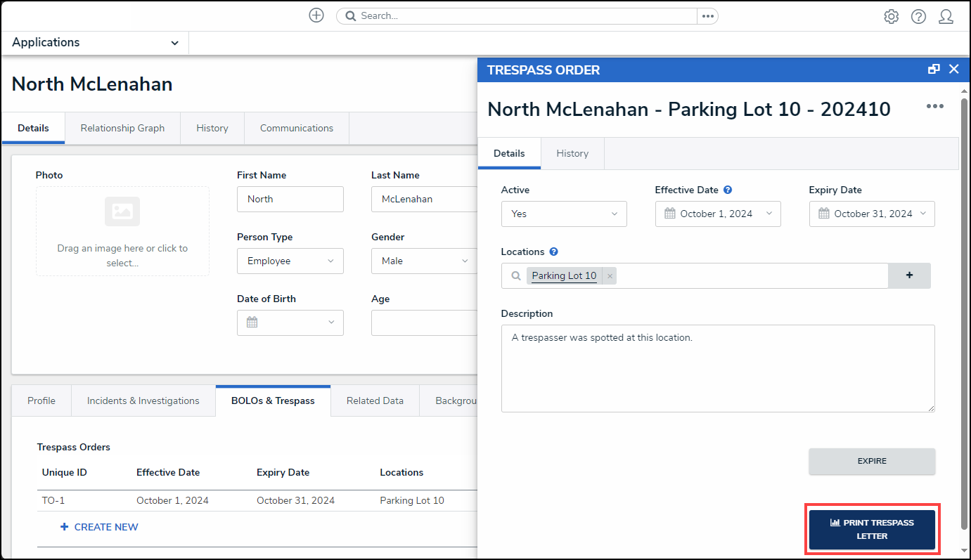Open the Active Yes dropdown
Viewport: 971px width, 560px height.
(563, 214)
